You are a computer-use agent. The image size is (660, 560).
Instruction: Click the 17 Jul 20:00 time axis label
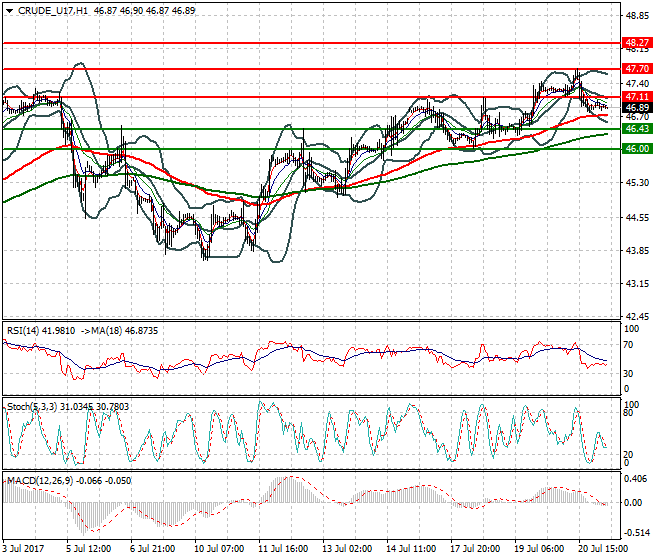[475, 549]
